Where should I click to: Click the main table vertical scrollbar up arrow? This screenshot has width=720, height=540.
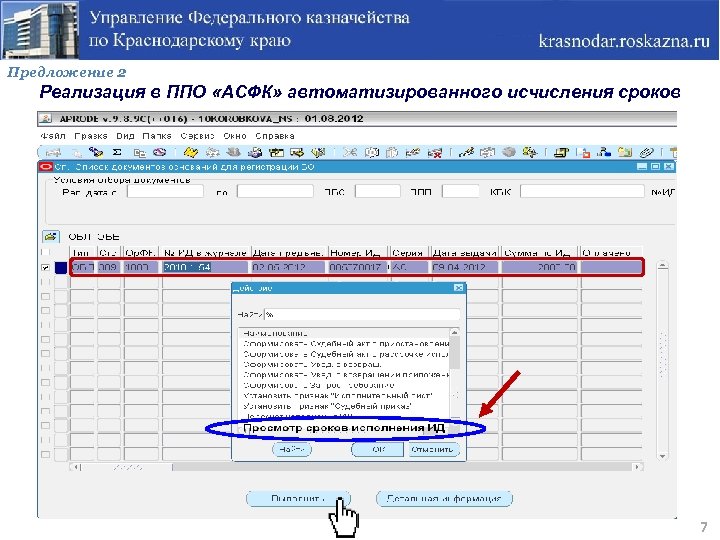[x=662, y=265]
